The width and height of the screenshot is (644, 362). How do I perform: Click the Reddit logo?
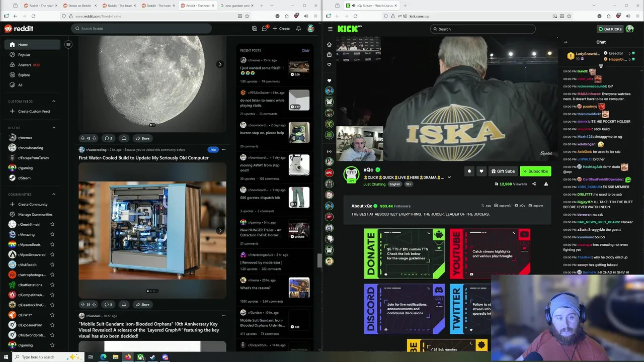(x=19, y=29)
